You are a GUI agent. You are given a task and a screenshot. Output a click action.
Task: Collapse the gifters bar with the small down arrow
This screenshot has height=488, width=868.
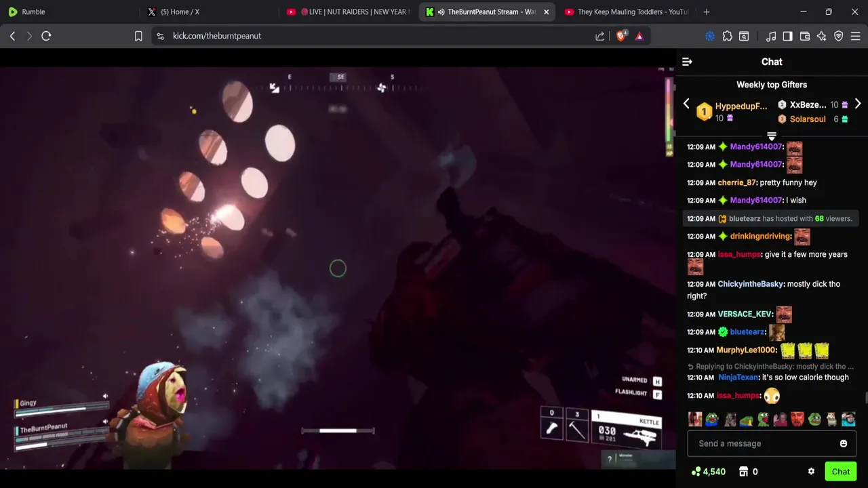click(x=772, y=136)
